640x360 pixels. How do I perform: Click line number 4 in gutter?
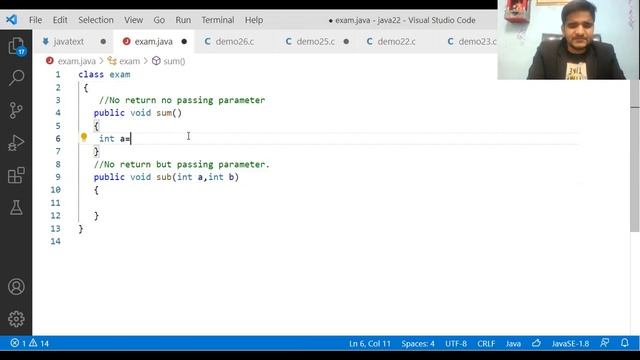pyautogui.click(x=58, y=113)
